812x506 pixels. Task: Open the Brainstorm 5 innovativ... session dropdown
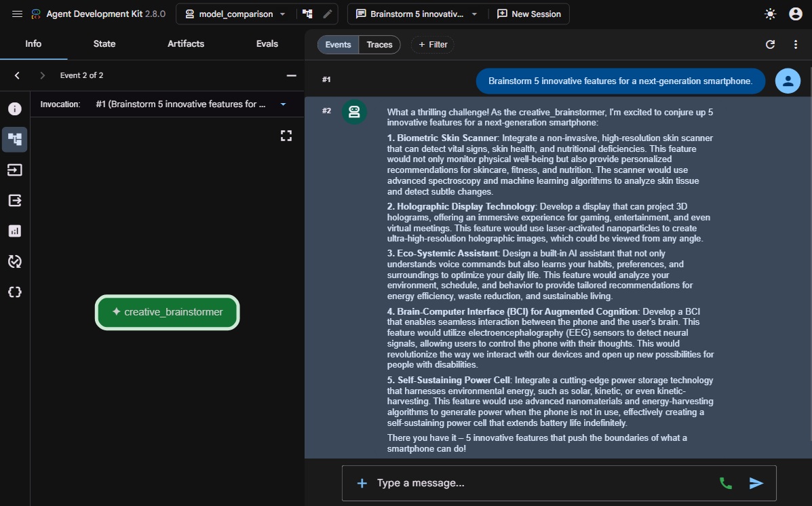[417, 14]
